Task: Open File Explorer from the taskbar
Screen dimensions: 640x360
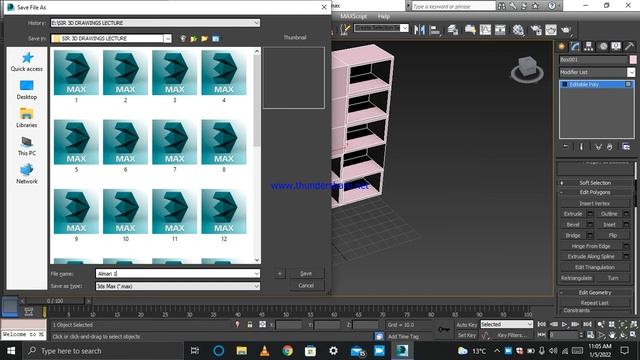Action: pyautogui.click(x=242, y=351)
